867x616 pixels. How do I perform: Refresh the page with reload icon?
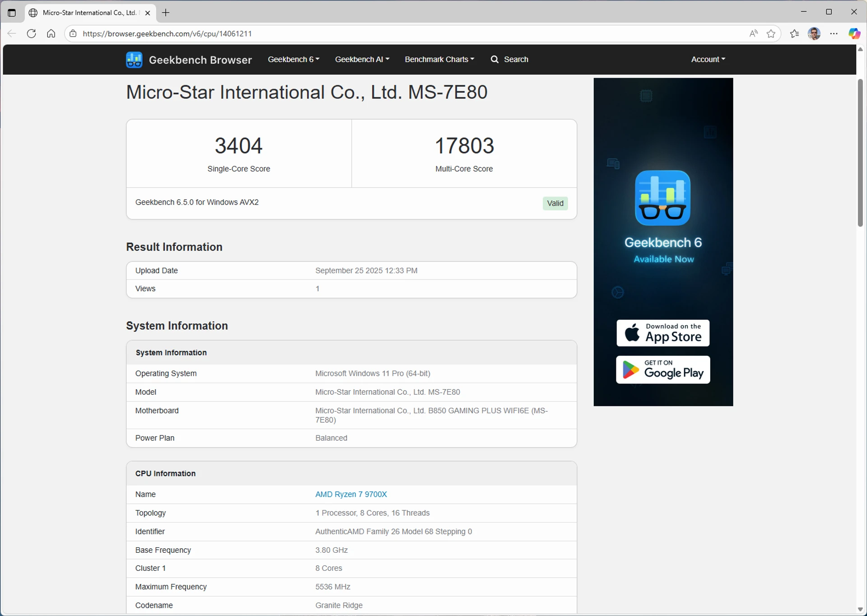tap(31, 33)
